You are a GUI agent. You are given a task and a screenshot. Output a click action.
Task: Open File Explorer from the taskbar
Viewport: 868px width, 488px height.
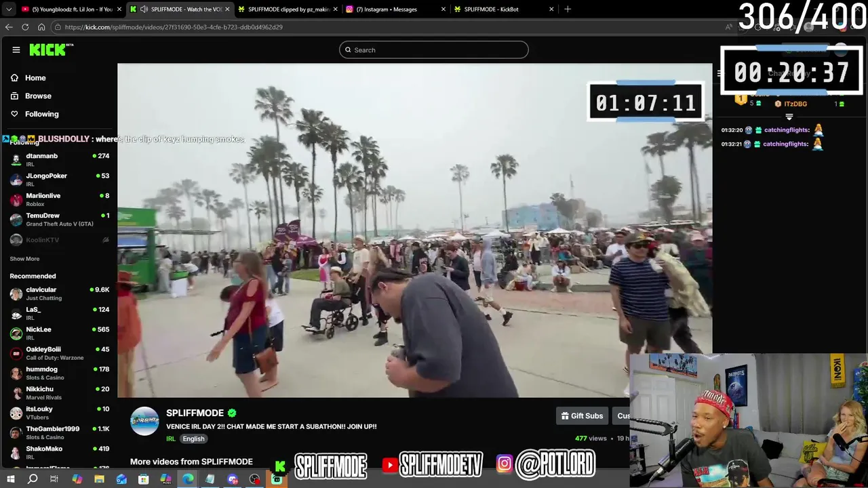pyautogui.click(x=99, y=479)
